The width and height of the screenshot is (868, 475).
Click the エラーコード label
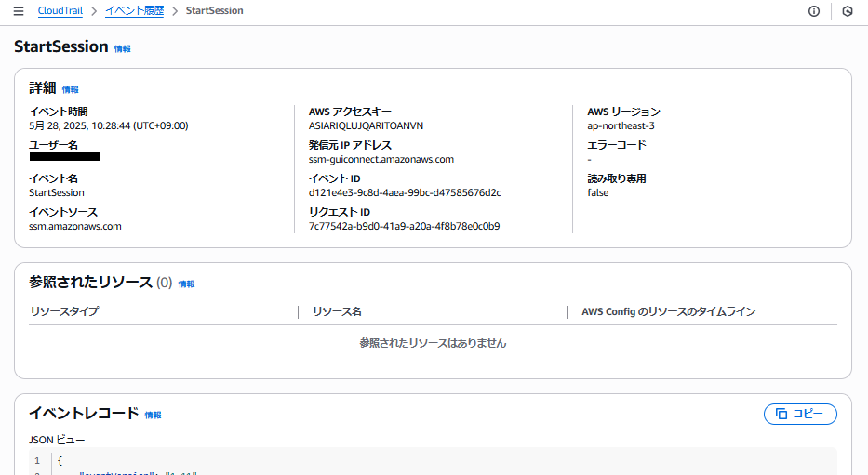[x=617, y=145]
